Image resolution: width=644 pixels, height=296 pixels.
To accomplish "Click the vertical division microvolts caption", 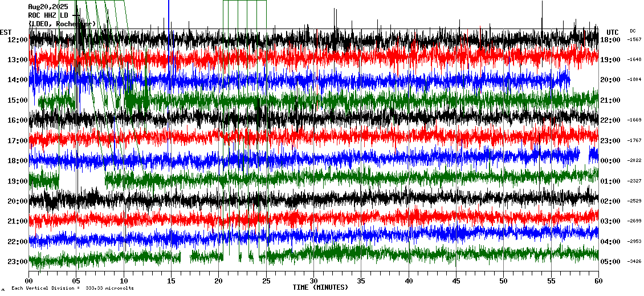I will [72, 289].
